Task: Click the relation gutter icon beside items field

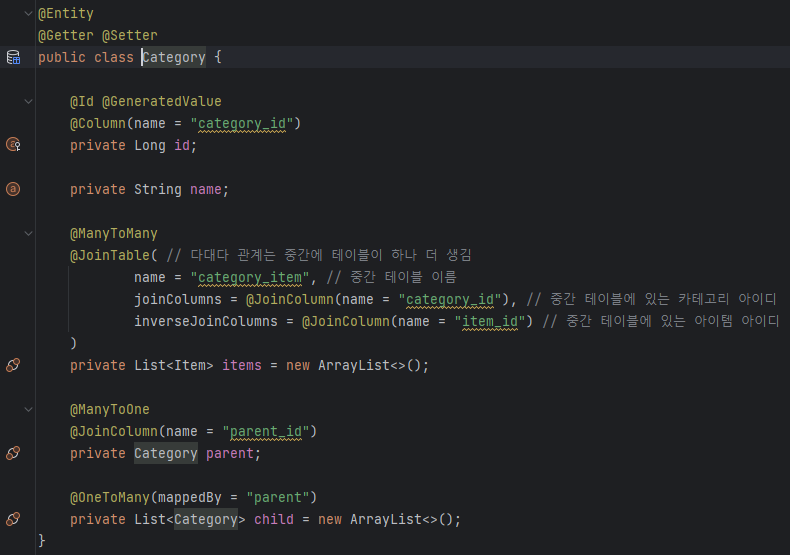Action: (x=13, y=365)
